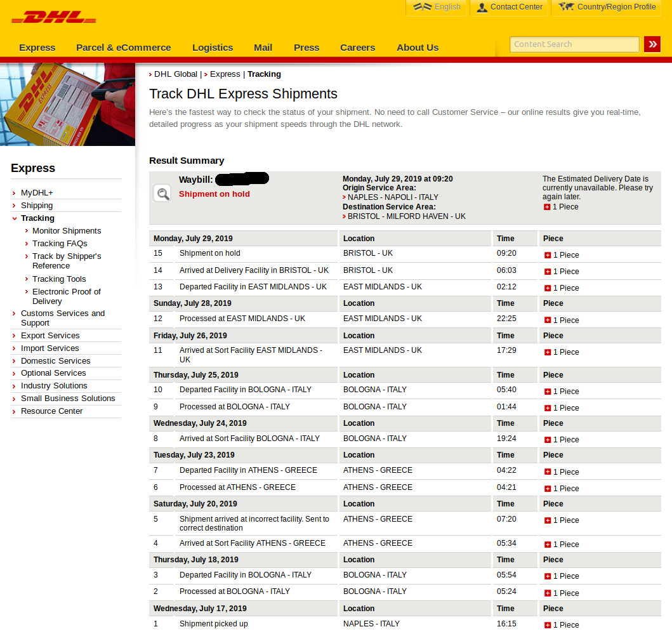Submit content search with red arrow button
The width and height of the screenshot is (672, 634).
pos(652,44)
